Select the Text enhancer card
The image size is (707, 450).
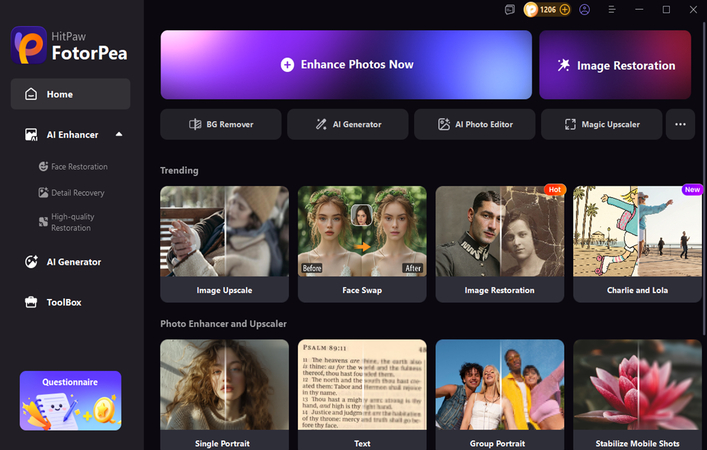tap(362, 395)
